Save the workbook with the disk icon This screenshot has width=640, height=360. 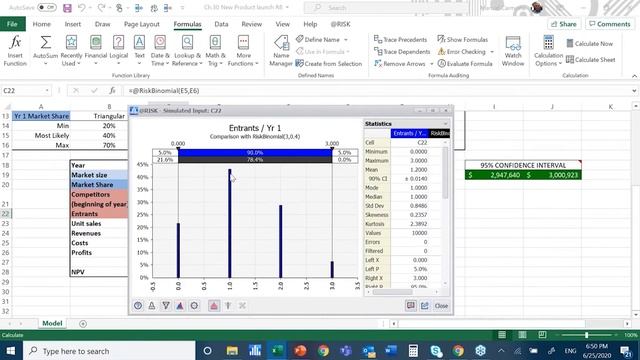pos(67,8)
